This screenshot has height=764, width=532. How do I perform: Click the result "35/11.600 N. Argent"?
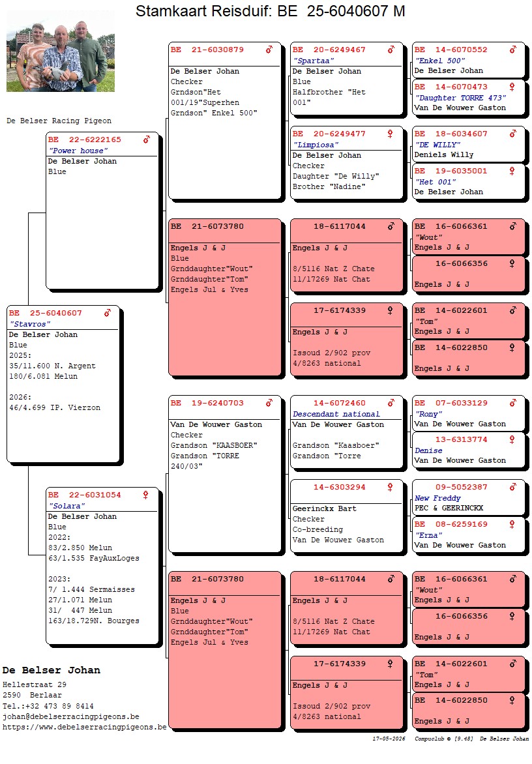coord(53,366)
